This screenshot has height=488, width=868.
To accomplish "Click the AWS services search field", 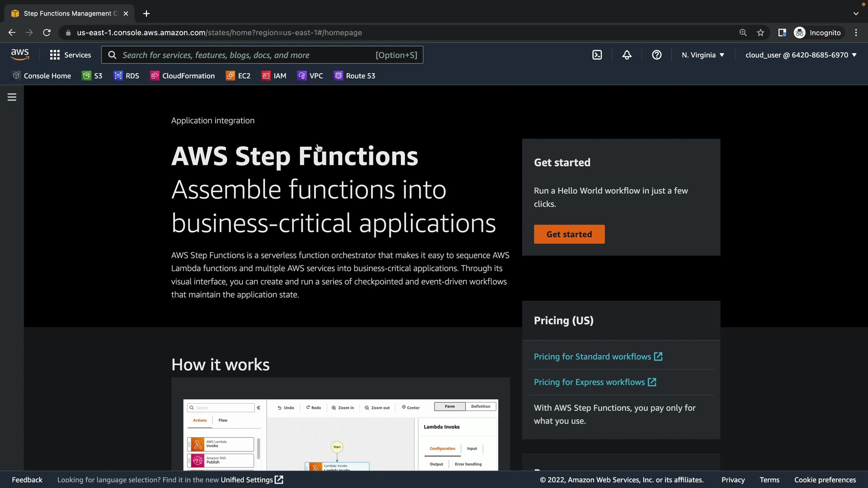I will [x=246, y=55].
